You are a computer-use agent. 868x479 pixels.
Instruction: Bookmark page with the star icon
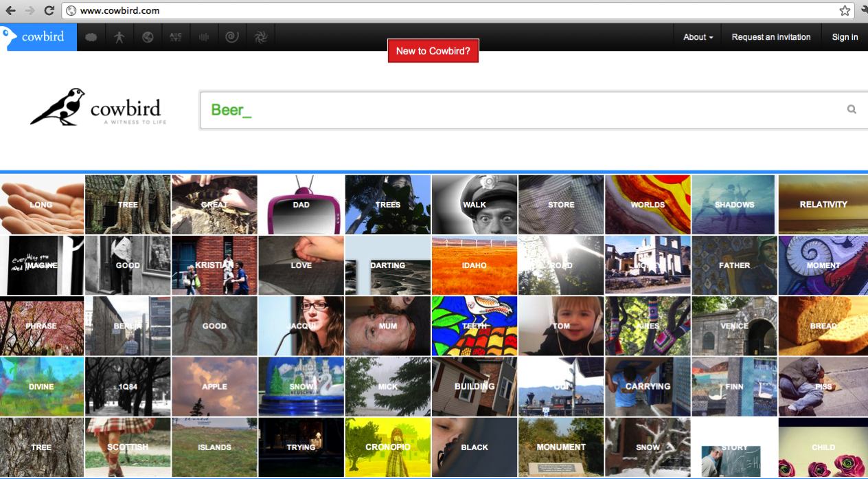(845, 10)
